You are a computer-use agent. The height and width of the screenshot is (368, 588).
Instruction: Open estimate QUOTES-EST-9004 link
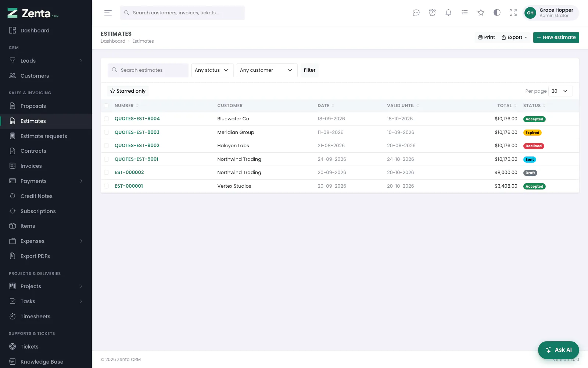pyautogui.click(x=137, y=119)
